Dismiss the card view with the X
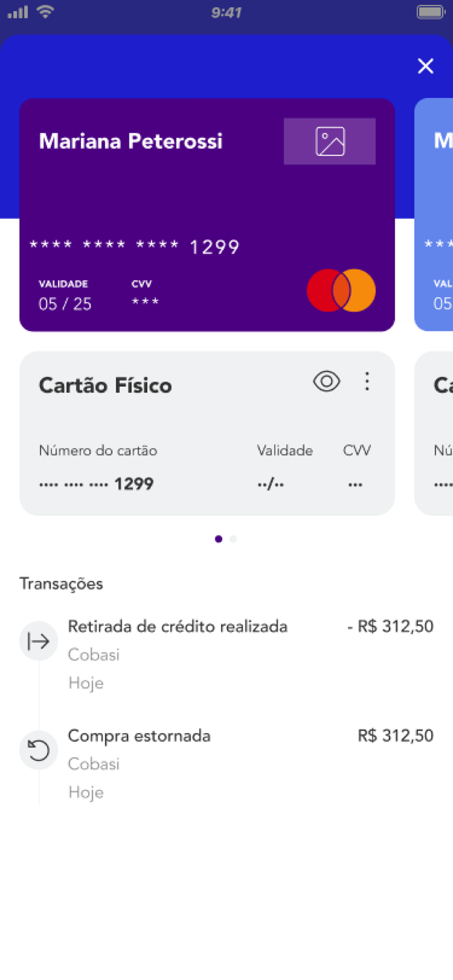Viewport: 453px width, 980px height. pos(426,66)
